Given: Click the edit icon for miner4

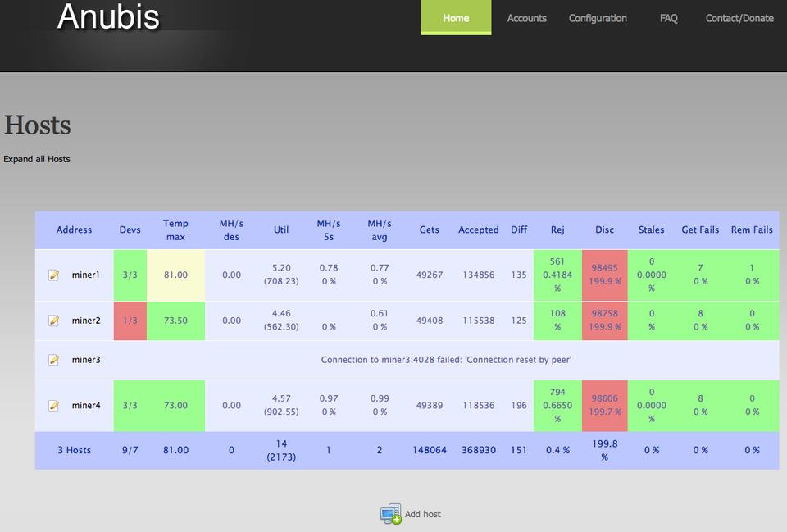Looking at the screenshot, I should coord(54,405).
